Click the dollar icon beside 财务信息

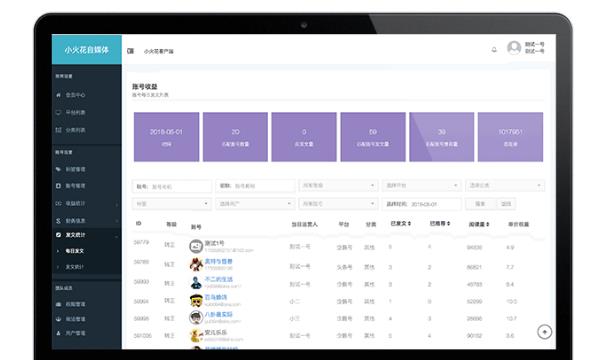coord(58,221)
